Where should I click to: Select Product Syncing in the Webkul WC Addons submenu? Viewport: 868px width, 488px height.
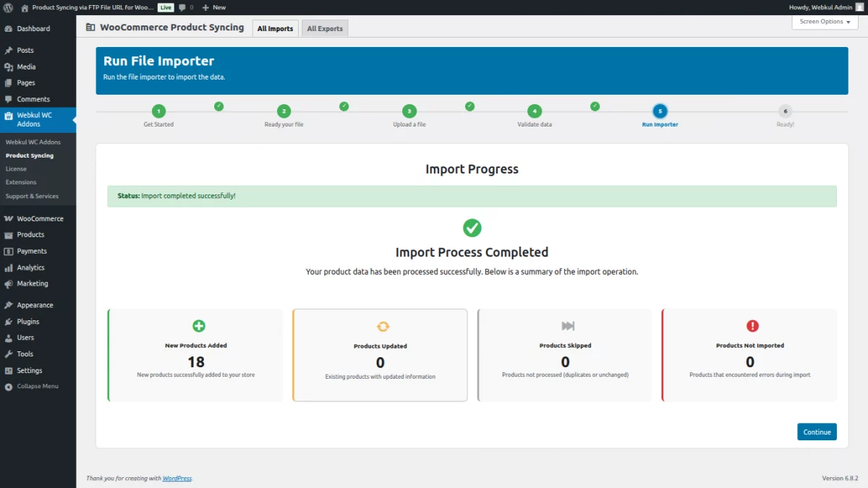[x=28, y=155]
